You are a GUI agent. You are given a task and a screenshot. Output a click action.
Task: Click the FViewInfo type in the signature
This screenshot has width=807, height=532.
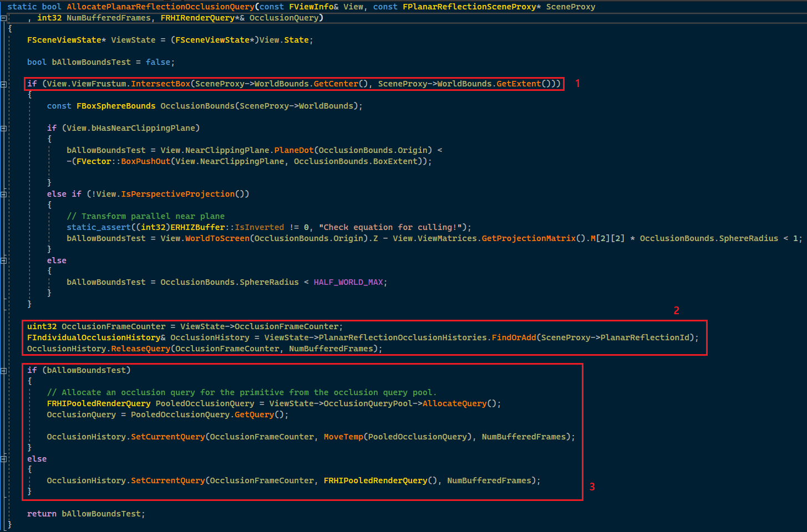[311, 7]
